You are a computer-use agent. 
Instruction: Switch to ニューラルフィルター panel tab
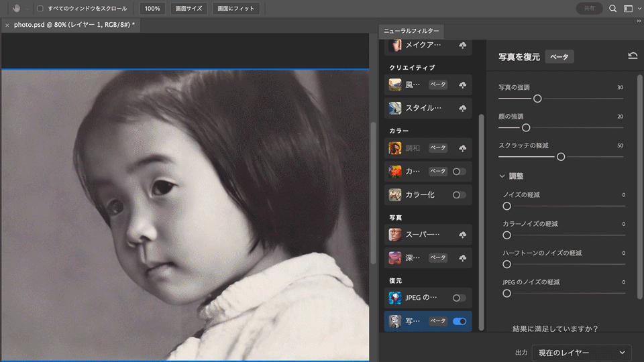(411, 32)
